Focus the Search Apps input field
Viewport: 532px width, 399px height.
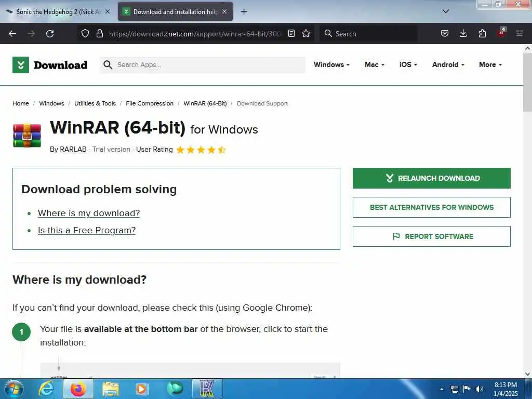pyautogui.click(x=202, y=65)
